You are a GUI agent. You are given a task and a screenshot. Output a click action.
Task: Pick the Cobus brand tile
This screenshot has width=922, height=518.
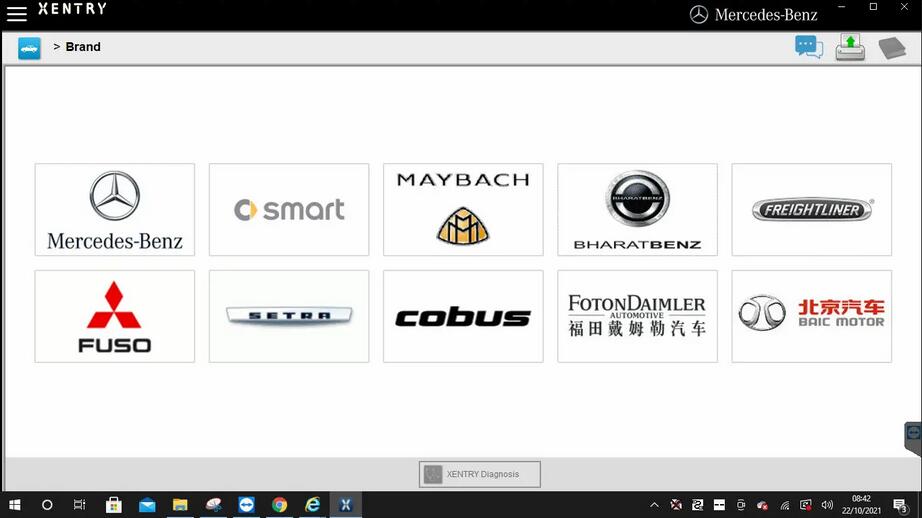tap(463, 316)
